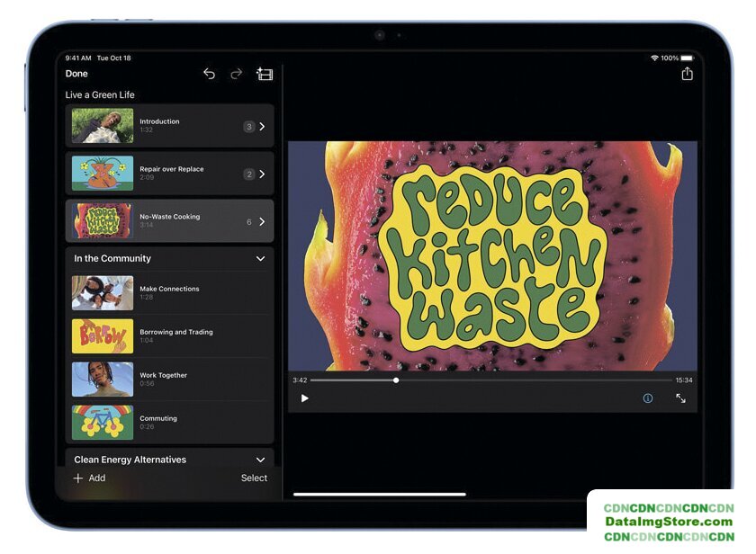Open the Introduction clip chevron
Viewport: 756px width, 554px height.
[262, 127]
